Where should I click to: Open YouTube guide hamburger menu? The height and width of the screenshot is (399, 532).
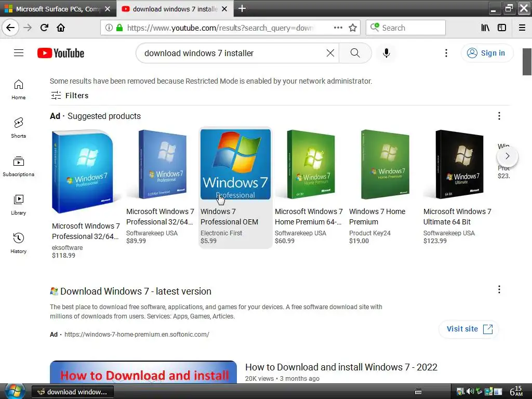19,53
